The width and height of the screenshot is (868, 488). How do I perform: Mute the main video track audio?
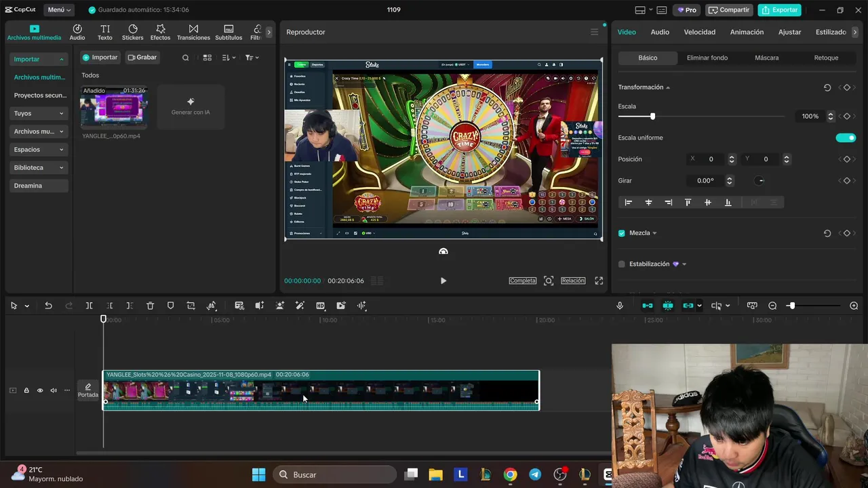tap(54, 390)
